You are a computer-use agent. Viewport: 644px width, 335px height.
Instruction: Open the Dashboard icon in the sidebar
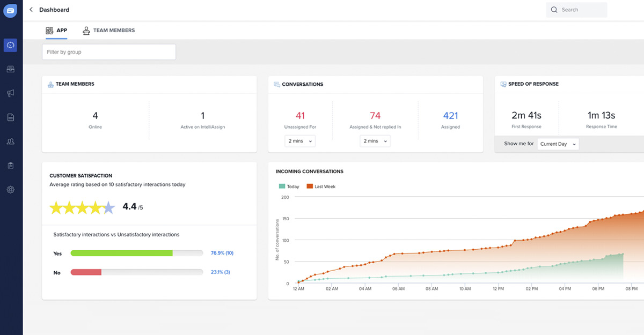pos(10,46)
